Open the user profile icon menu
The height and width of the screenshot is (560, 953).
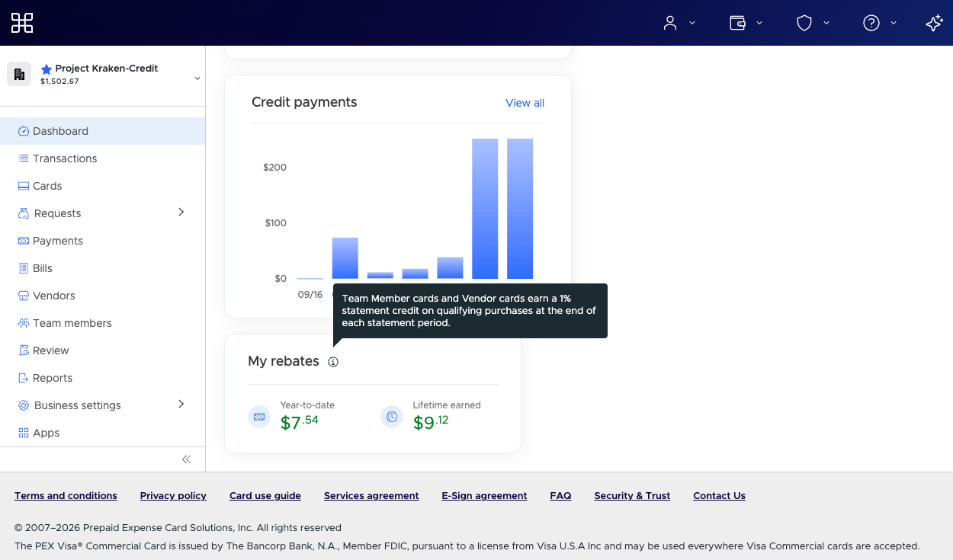click(x=679, y=23)
